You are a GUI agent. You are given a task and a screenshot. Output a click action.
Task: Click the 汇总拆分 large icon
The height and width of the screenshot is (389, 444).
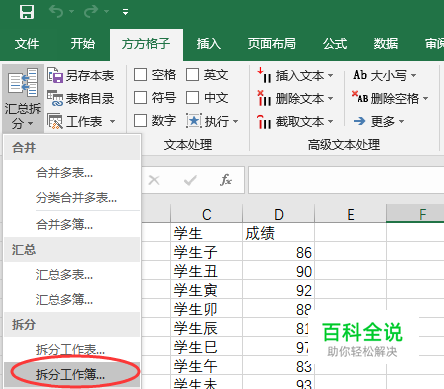23,83
